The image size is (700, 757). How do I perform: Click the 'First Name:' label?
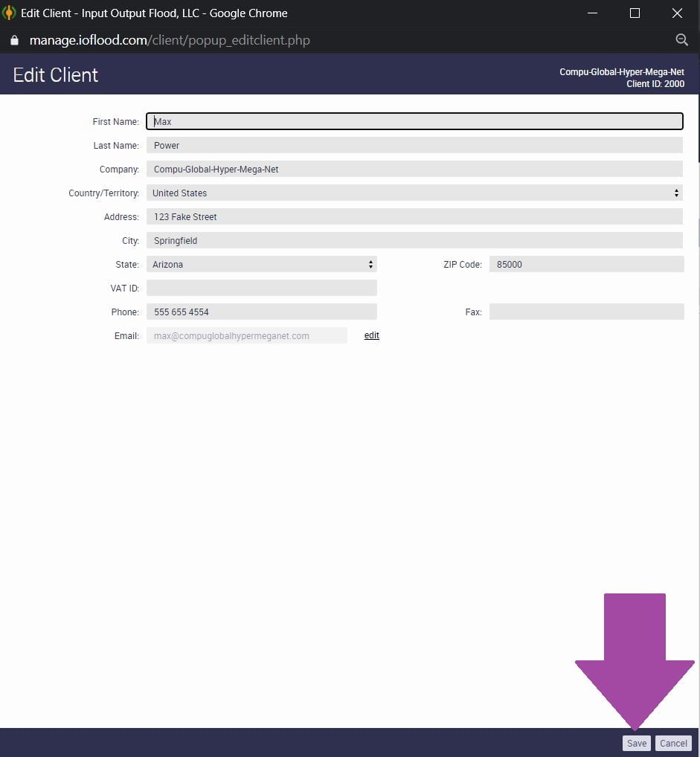115,122
